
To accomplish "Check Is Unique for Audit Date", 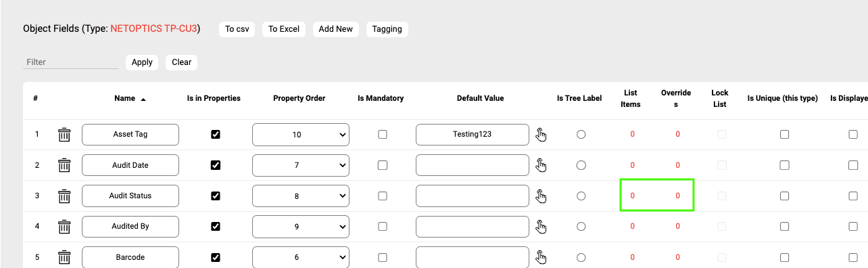I will coord(784,165).
